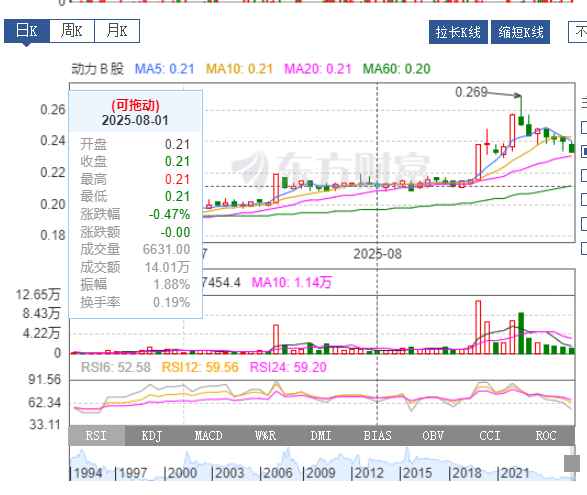Click the 换手率 0.19% value
The width and height of the screenshot is (587, 495).
pos(171,302)
